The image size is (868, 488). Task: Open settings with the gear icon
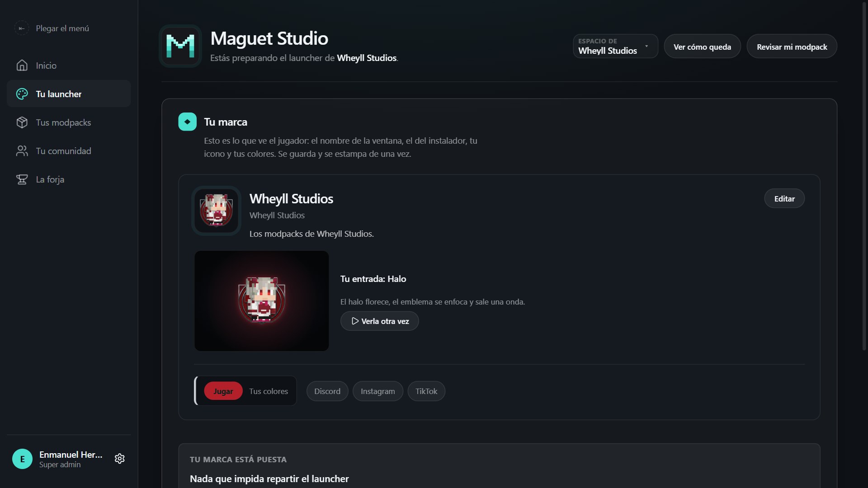point(119,459)
